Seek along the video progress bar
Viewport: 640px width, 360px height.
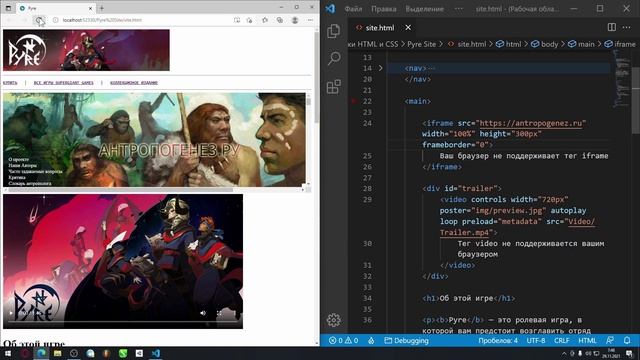(122, 322)
